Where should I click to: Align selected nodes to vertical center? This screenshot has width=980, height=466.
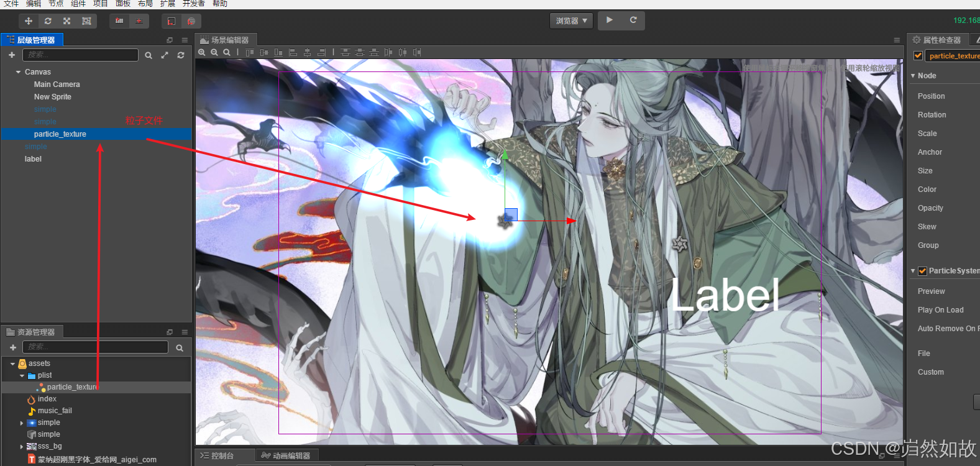coord(264,53)
